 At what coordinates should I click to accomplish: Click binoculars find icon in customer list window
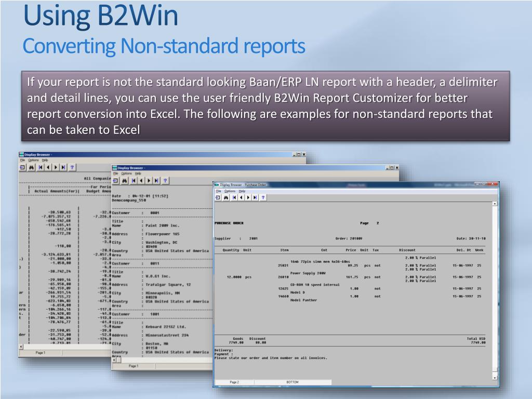point(125,180)
